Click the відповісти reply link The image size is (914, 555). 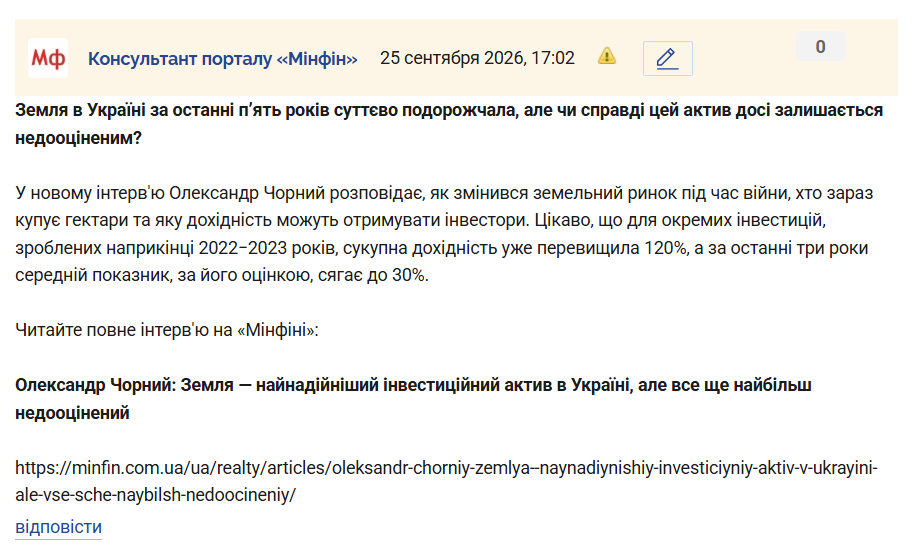click(x=58, y=527)
